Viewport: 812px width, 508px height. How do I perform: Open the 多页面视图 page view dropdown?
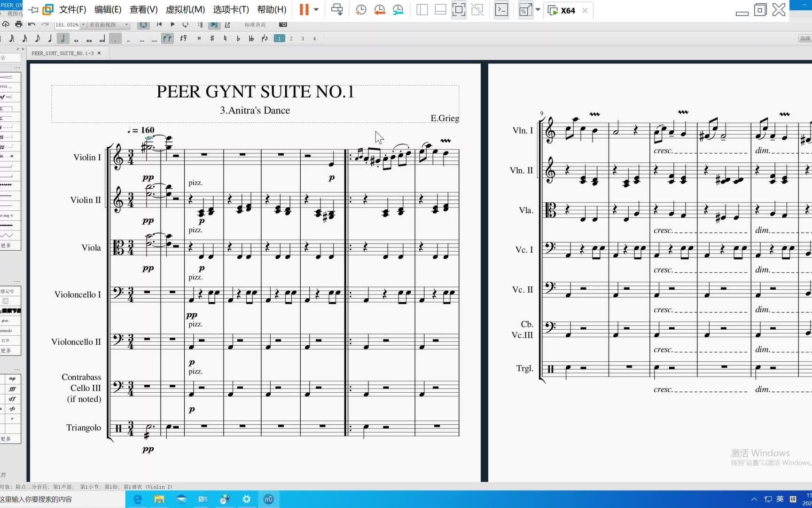click(109, 24)
